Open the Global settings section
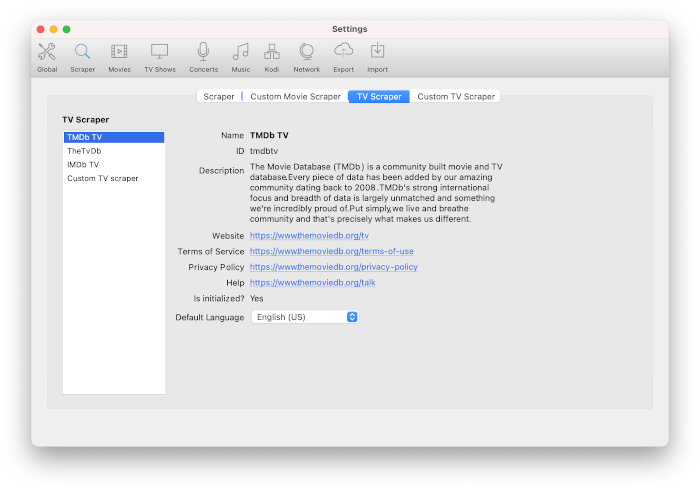The height and width of the screenshot is (490, 700). point(47,58)
